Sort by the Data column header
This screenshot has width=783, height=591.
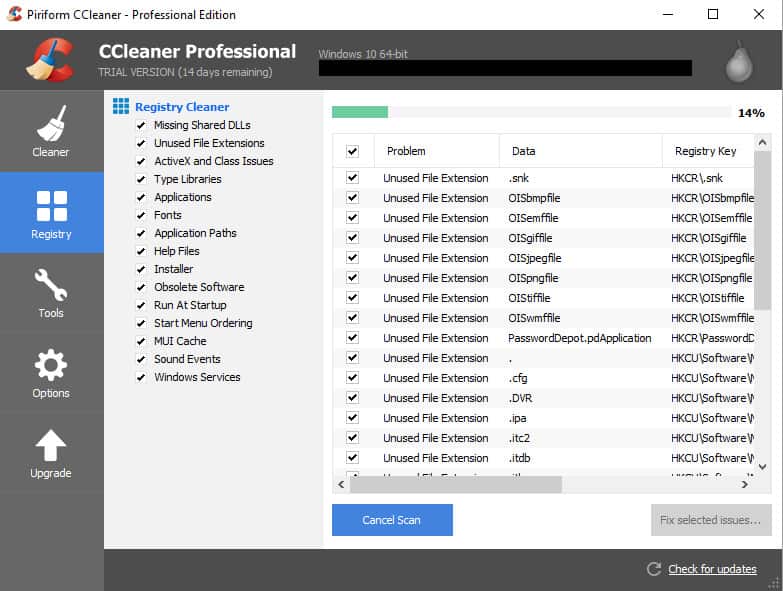581,151
